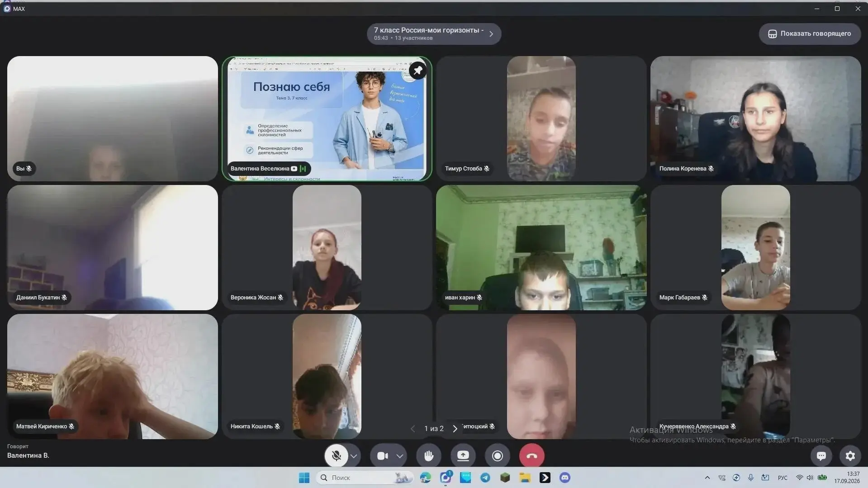This screenshot has width=868, height=488.
Task: Unpin Валентина Веселкина's video
Action: click(x=418, y=71)
